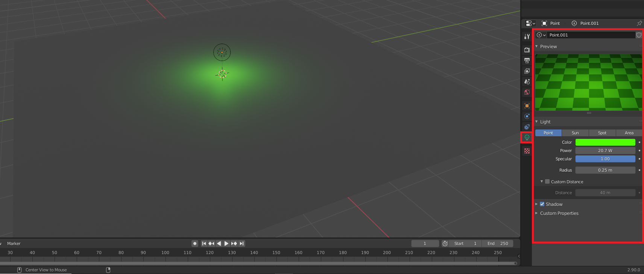Click the light preview thumbnail
The height and width of the screenshot is (274, 644).
pos(589,82)
